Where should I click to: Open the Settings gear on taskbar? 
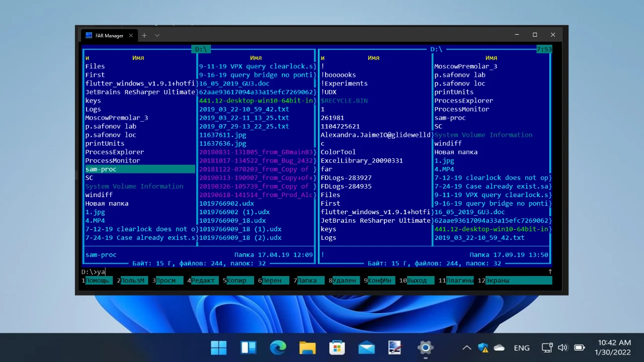[426, 347]
